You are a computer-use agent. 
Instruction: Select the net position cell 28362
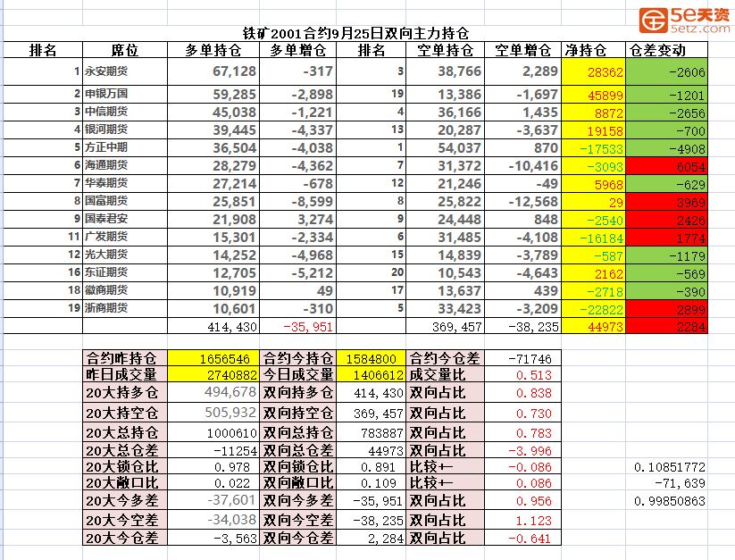[593, 71]
